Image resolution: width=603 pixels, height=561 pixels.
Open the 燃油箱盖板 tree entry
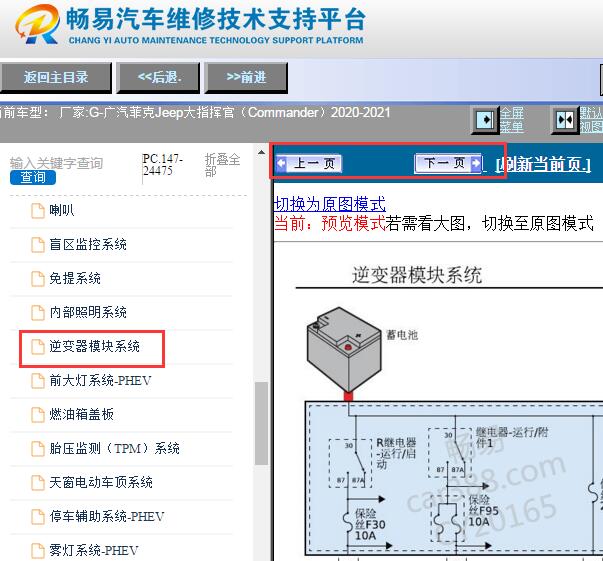pos(82,414)
